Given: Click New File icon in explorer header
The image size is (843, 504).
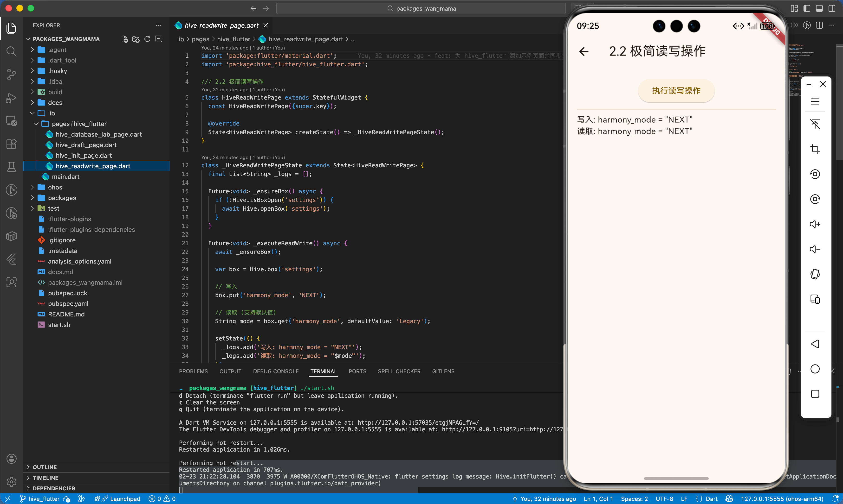Looking at the screenshot, I should [125, 39].
